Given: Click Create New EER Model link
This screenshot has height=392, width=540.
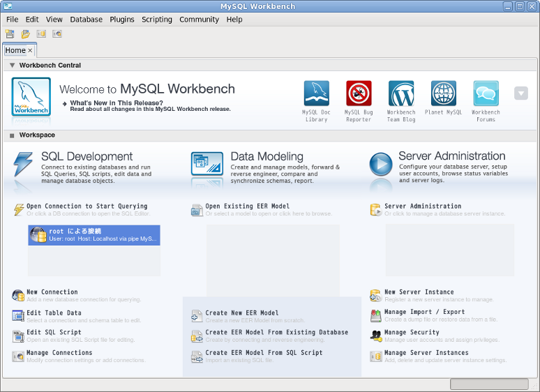Looking at the screenshot, I should pyautogui.click(x=242, y=313).
